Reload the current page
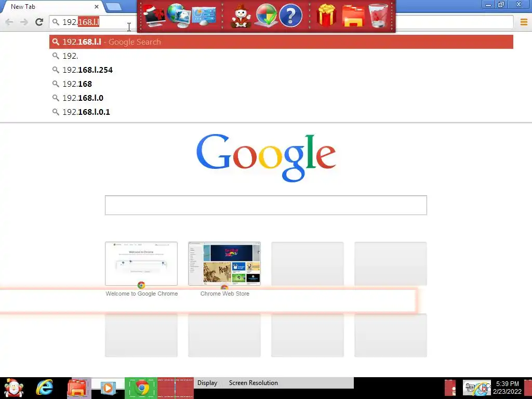532x399 pixels. click(x=39, y=22)
